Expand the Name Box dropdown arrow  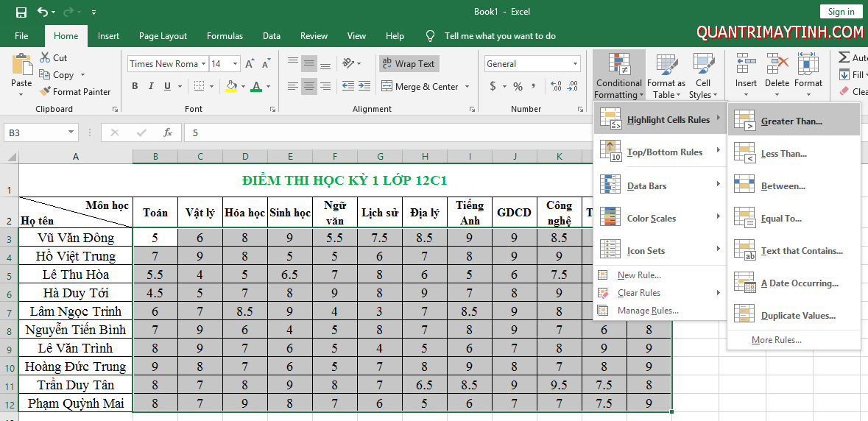(x=71, y=132)
